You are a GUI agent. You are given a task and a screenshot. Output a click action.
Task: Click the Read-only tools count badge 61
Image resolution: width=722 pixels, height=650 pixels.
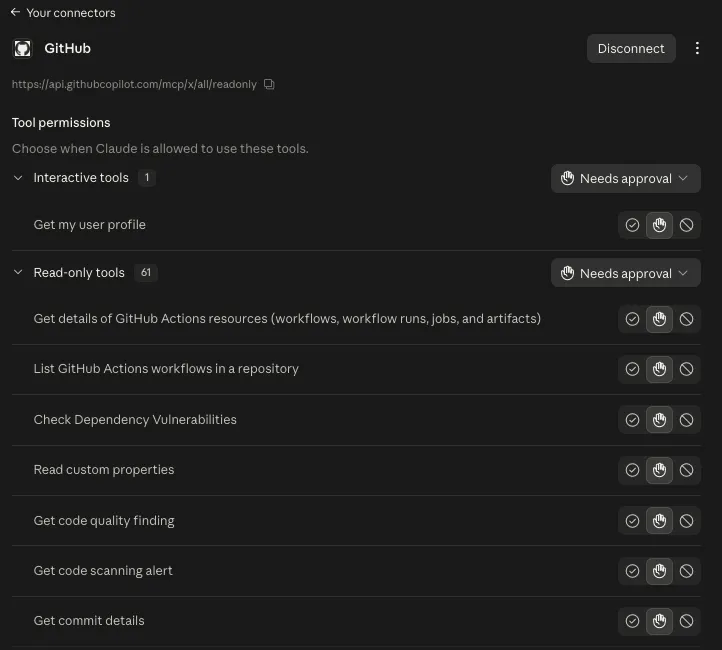(146, 273)
